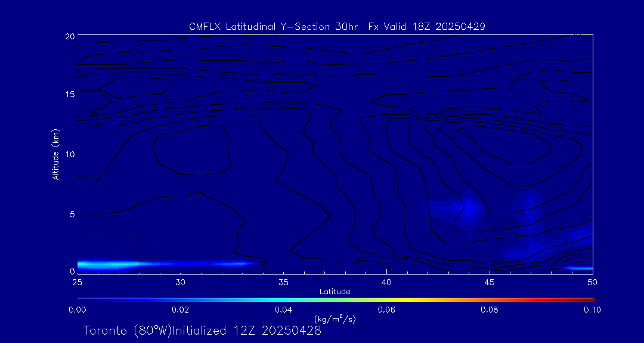The width and height of the screenshot is (644, 343).
Task: Click latitude axis tick label "35"
Action: coord(283,282)
